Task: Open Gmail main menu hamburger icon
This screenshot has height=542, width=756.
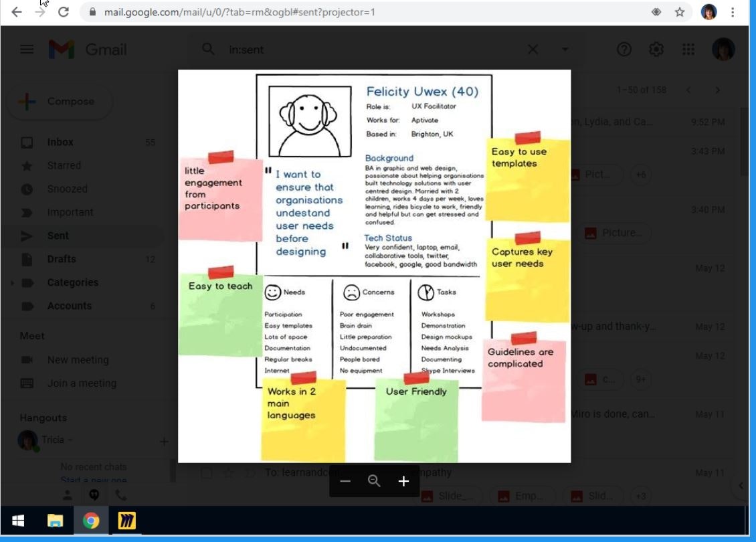Action: click(27, 50)
